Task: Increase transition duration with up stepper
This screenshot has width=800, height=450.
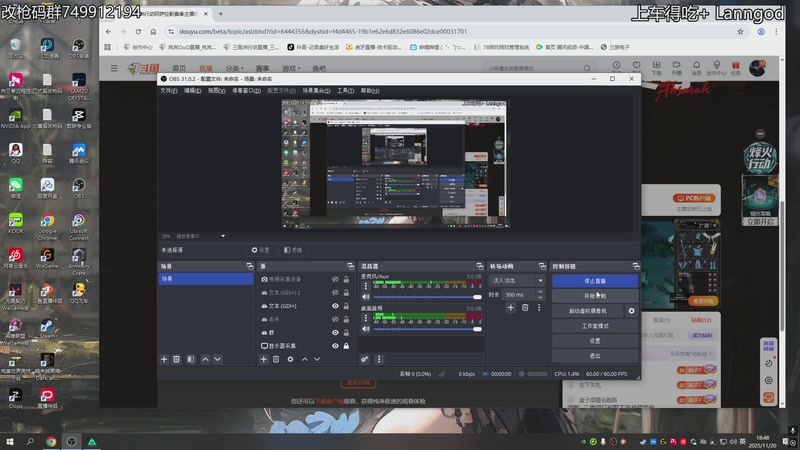Action: 540,292
